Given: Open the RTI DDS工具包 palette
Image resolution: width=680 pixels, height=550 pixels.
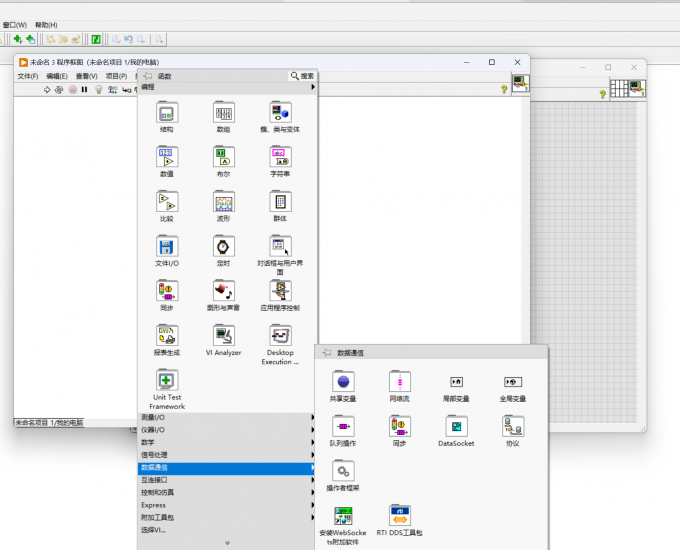Looking at the screenshot, I should pyautogui.click(x=399, y=516).
